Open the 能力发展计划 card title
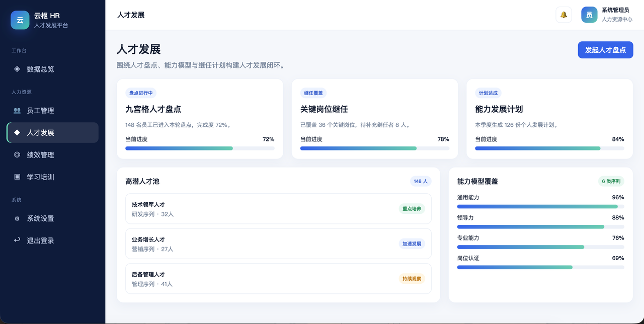 coord(499,109)
